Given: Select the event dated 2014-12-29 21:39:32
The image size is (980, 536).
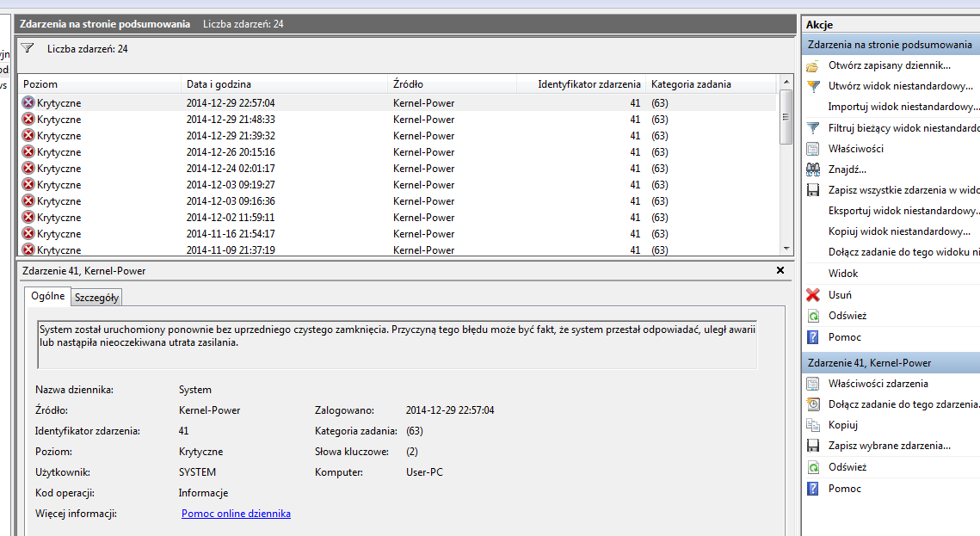Looking at the screenshot, I should point(398,136).
